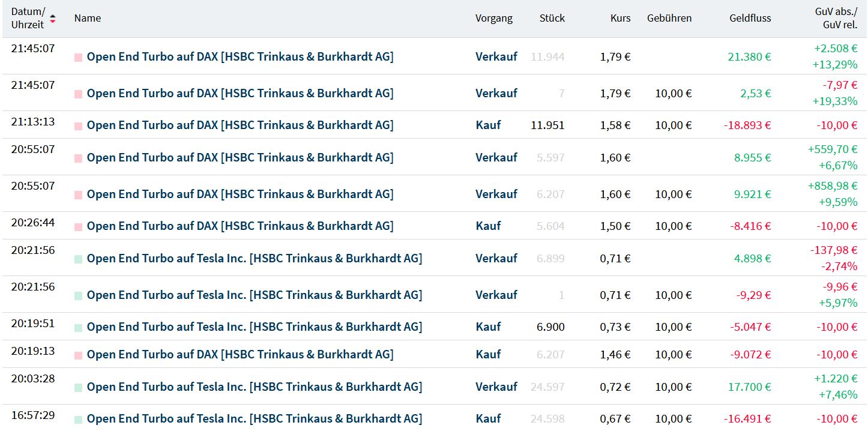This screenshot has width=868, height=431.
Task: Click green square icon of the 16:57:29 Tesla purchase
Action: [78, 419]
